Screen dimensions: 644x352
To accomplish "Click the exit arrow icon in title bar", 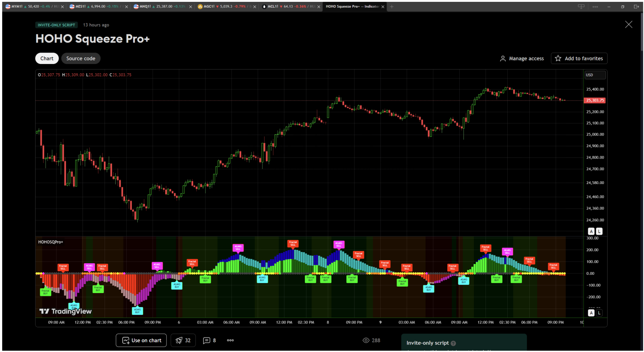I will [636, 7].
